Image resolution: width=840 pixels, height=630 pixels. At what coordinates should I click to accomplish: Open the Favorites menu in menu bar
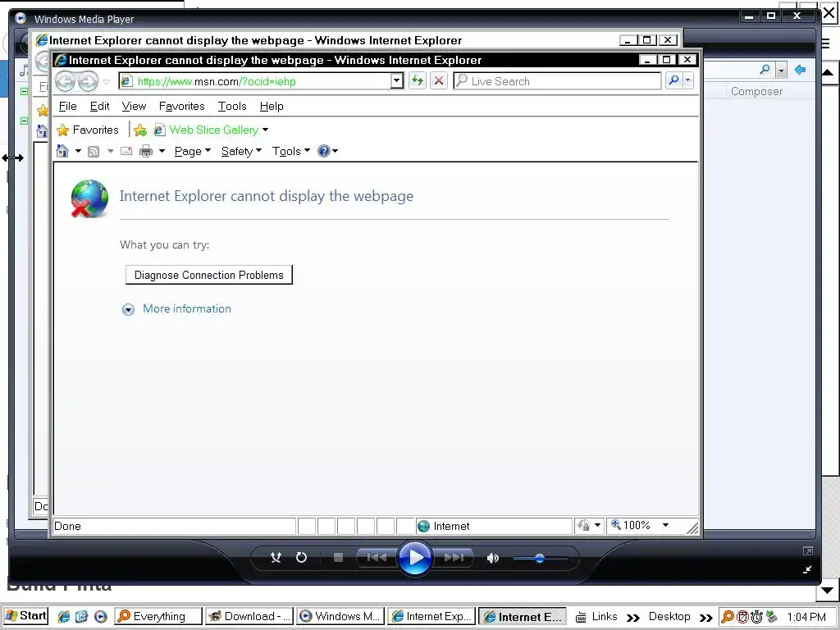click(181, 106)
